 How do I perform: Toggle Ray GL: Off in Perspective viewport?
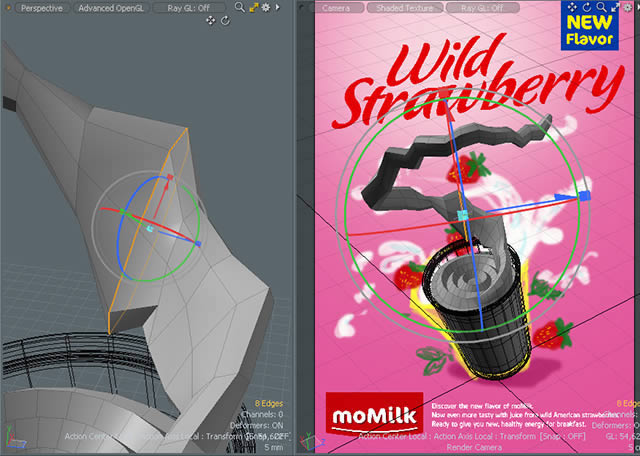point(189,8)
